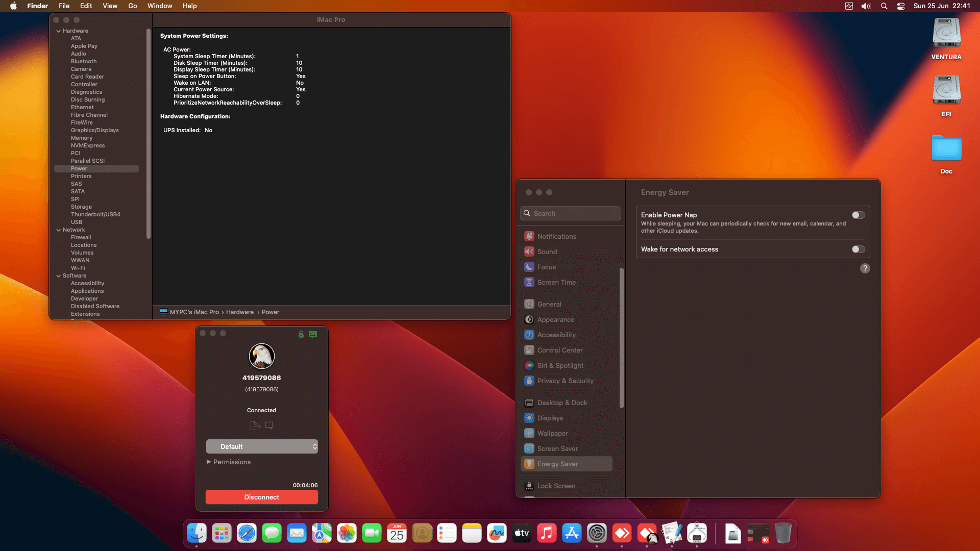Click the eagle profile picture in AnyDesk window
The image size is (980, 551).
[262, 356]
